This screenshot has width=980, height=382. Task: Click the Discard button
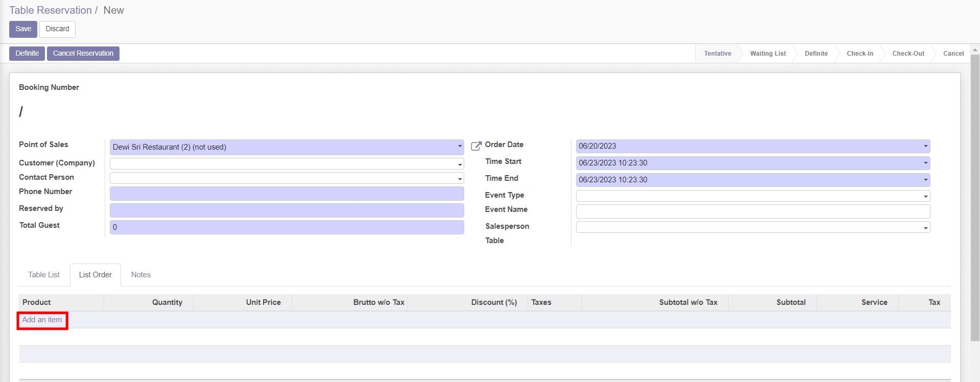click(57, 29)
